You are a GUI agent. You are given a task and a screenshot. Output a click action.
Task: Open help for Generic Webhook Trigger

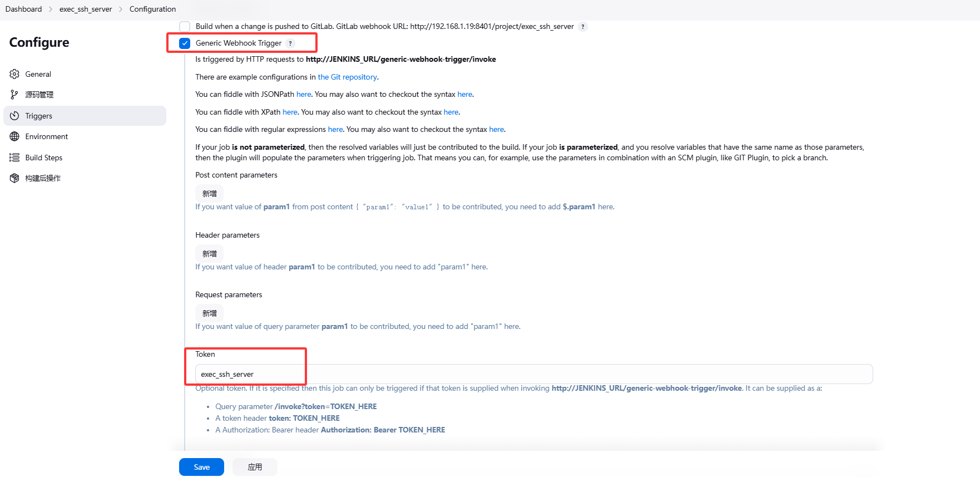[x=290, y=43]
